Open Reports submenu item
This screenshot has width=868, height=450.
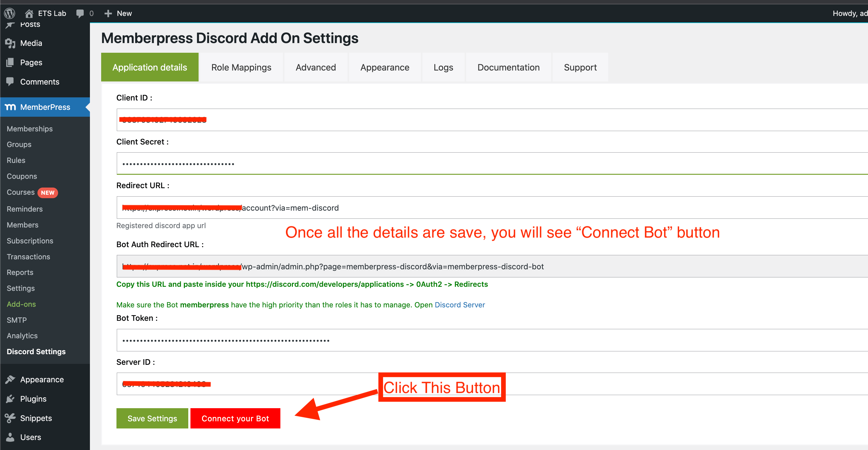[x=20, y=272]
